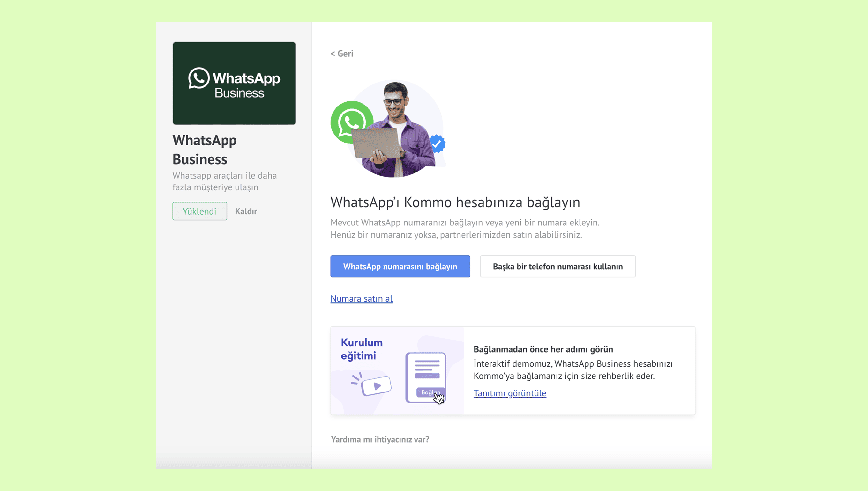
Task: Click the WhatsApp'ı Kommo hesabınıza bağlayın heading
Action: point(455,202)
